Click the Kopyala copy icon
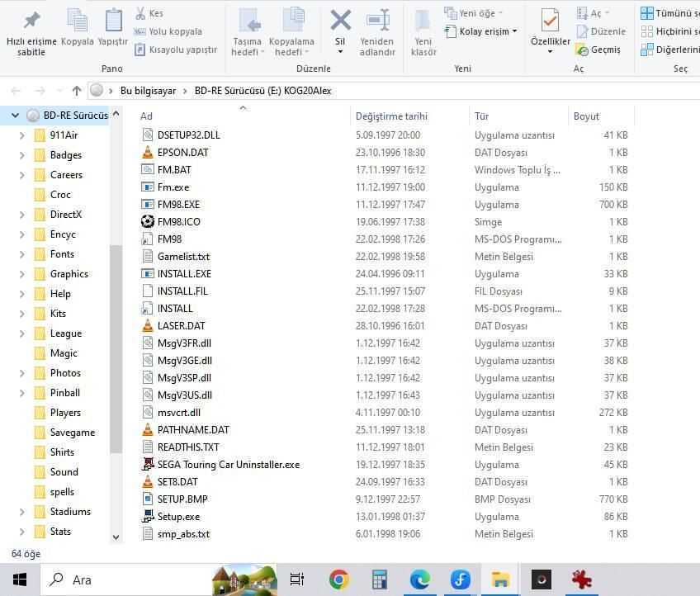 click(78, 20)
